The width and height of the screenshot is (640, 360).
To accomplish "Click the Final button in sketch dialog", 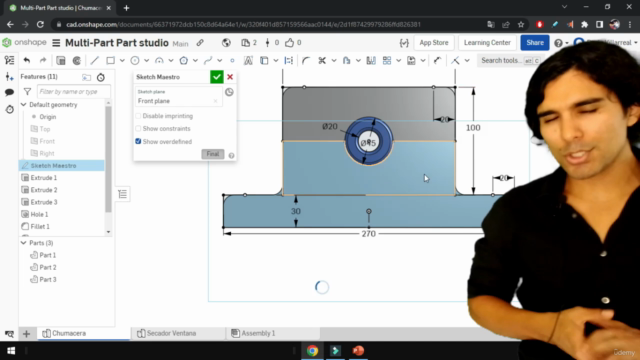I will click(x=213, y=154).
